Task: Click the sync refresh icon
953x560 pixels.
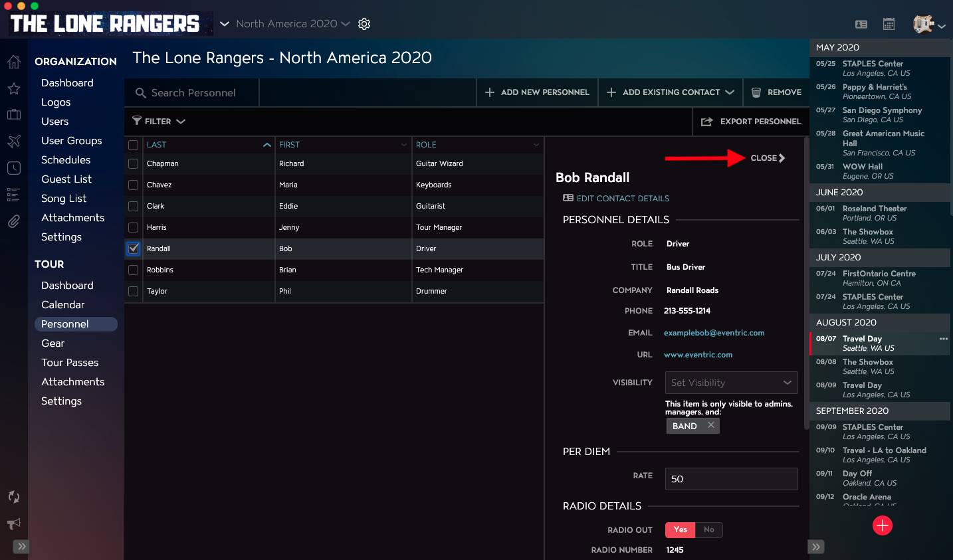Action: click(13, 497)
